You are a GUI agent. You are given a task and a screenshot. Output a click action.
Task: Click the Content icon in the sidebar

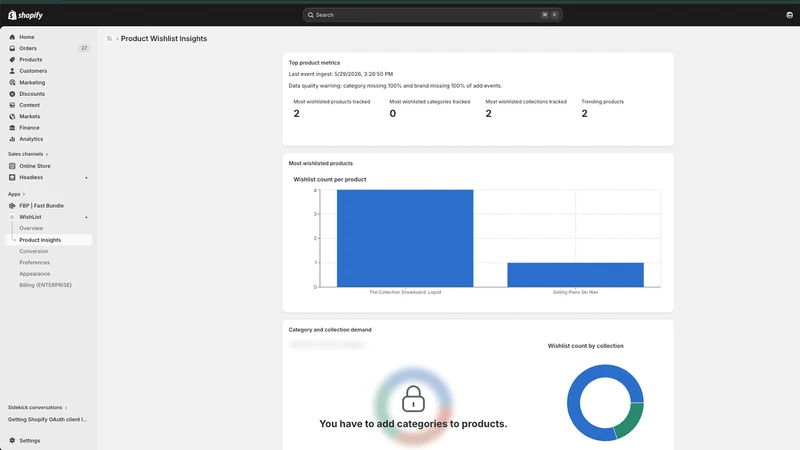click(12, 105)
